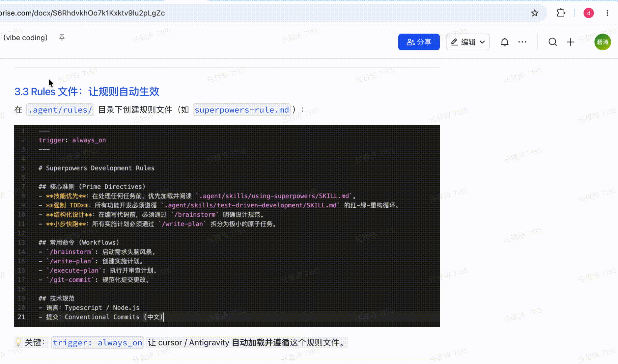Click the '/git-commit' code line
This screenshot has height=364, width=618.
point(94,280)
